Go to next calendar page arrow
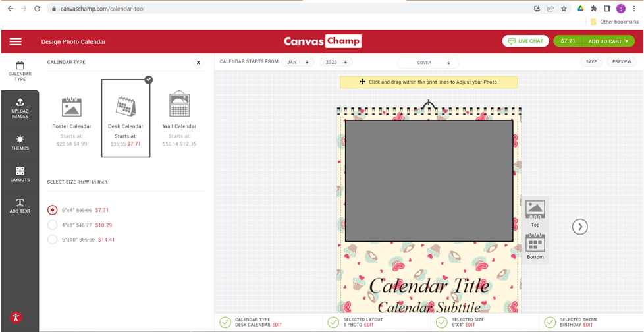 pyautogui.click(x=580, y=227)
